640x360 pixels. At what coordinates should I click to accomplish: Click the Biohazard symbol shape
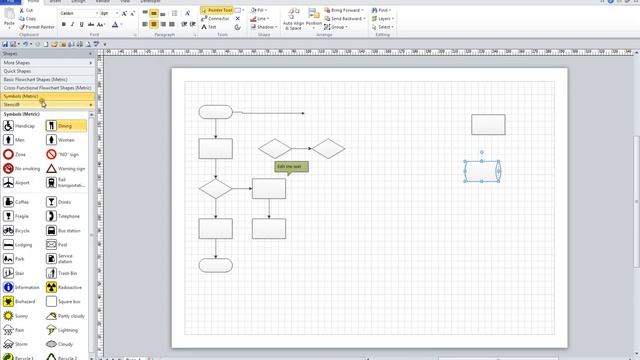(20, 302)
